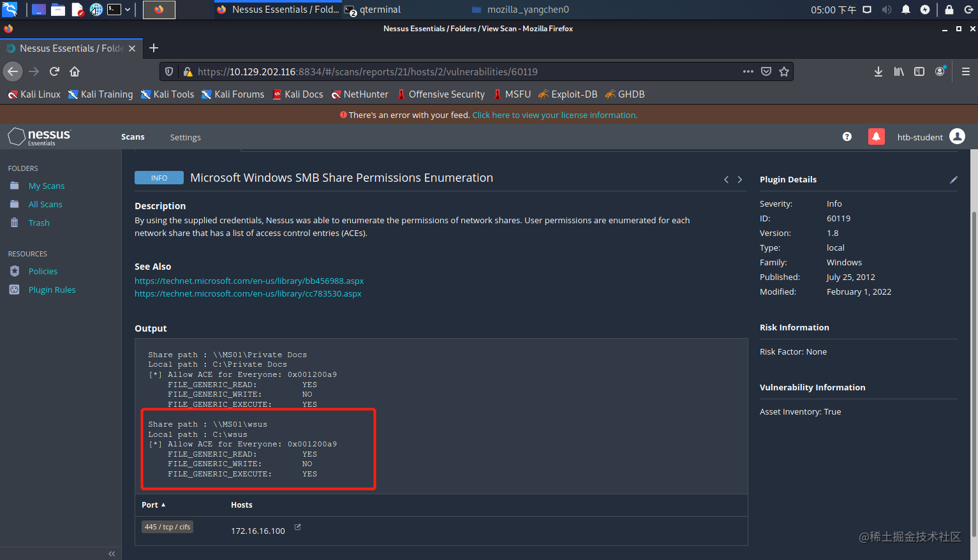Open a new Firefox tab
This screenshot has width=978, height=560.
pos(153,48)
